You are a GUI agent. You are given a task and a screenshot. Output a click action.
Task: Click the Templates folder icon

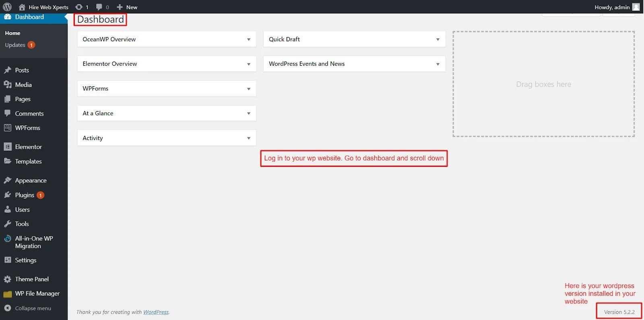coord(7,161)
